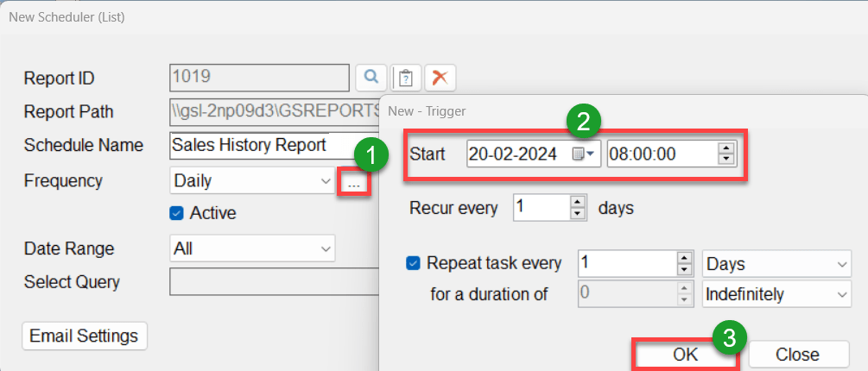Expand the Frequency dropdown showing Daily
This screenshot has width=868, height=371.
click(x=325, y=182)
